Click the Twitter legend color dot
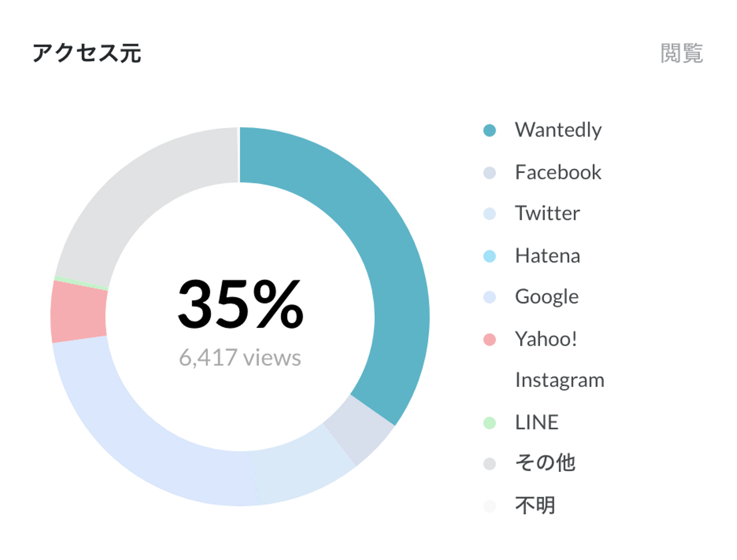737x560 pixels. [489, 214]
